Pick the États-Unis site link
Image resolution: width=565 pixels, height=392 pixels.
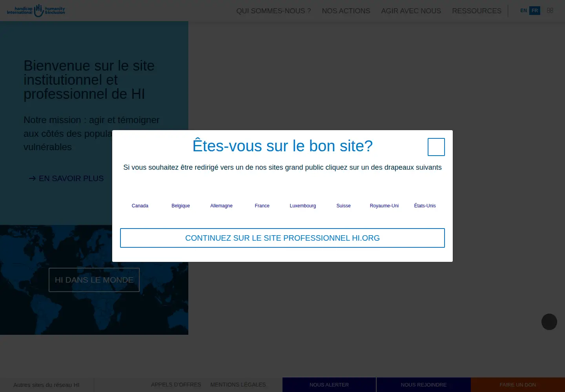pyautogui.click(x=425, y=206)
